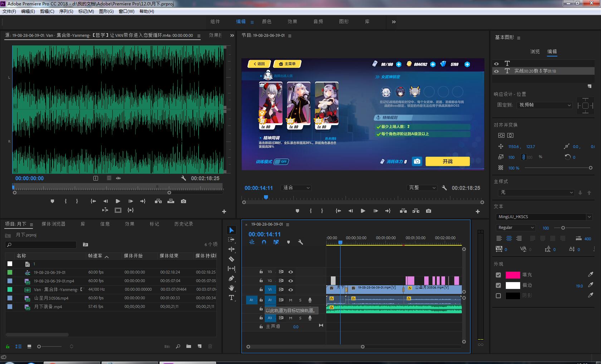Click the New Bin folder icon

click(x=189, y=346)
